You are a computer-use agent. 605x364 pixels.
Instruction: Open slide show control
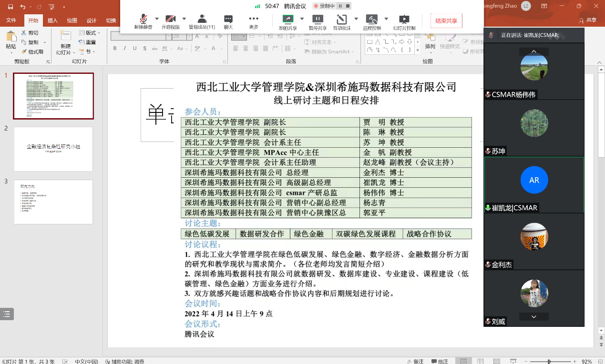tap(404, 21)
